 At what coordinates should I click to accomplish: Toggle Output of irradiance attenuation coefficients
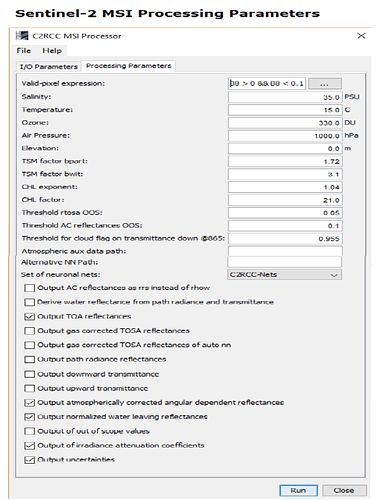pyautogui.click(x=29, y=445)
